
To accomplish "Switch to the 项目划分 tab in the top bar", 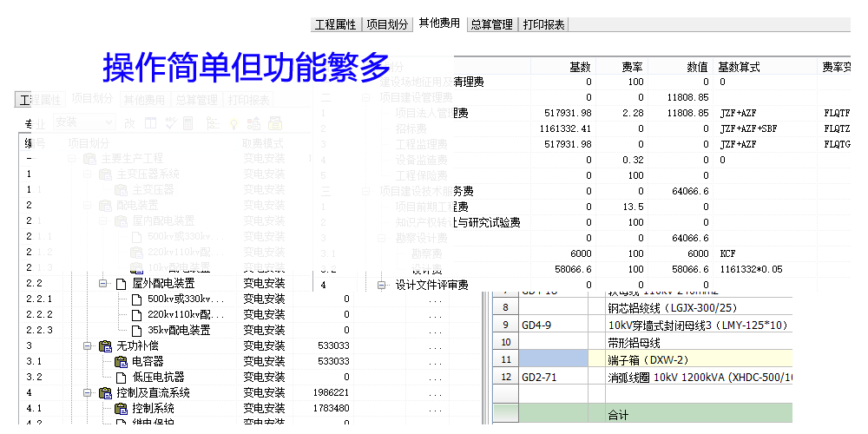I will 387,25.
